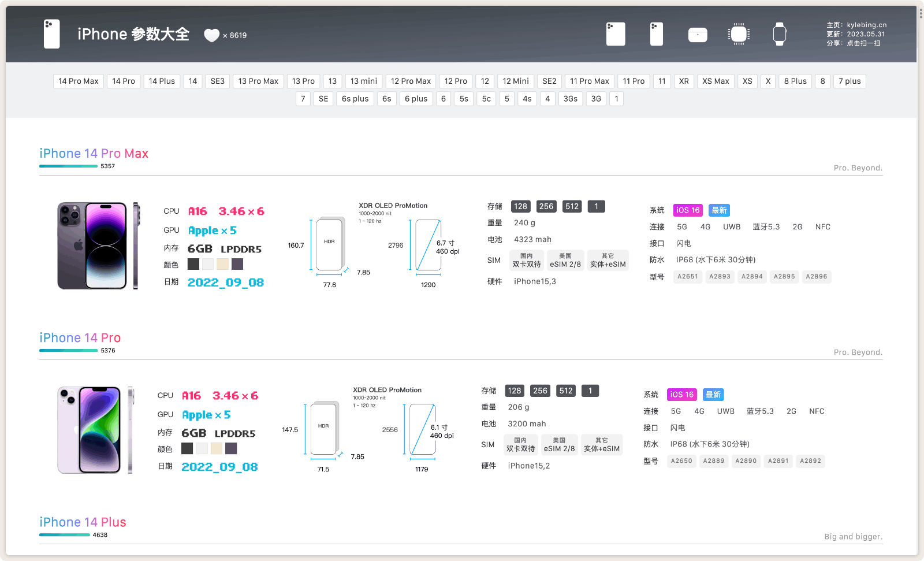Click the iPhone 14 Pro heading
This screenshot has height=561, width=924.
pyautogui.click(x=80, y=337)
